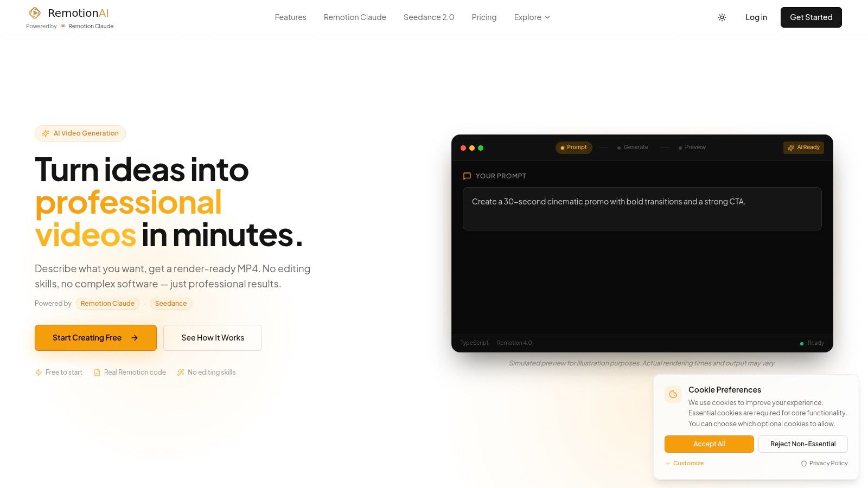Click the yellow dot in the preview window

[x=472, y=148]
